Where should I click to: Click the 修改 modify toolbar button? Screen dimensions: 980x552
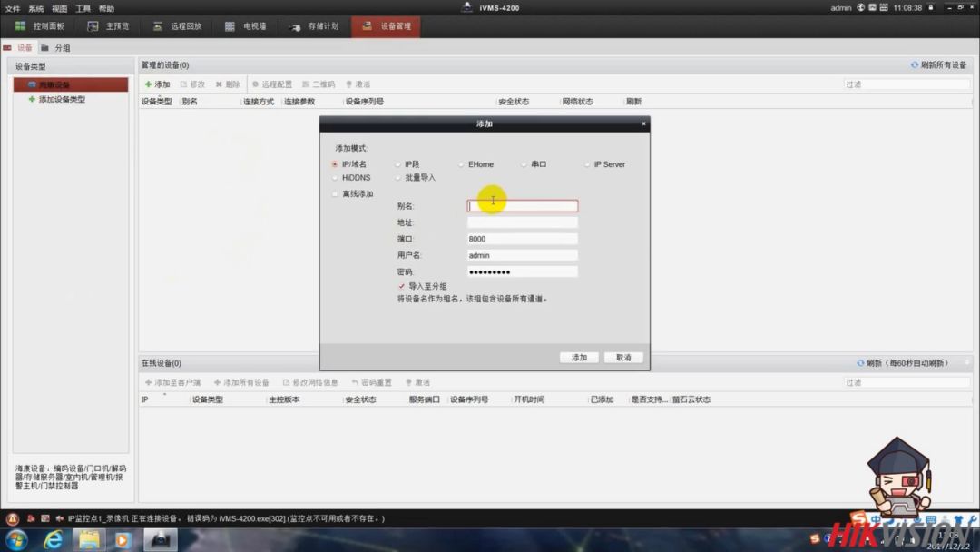192,84
